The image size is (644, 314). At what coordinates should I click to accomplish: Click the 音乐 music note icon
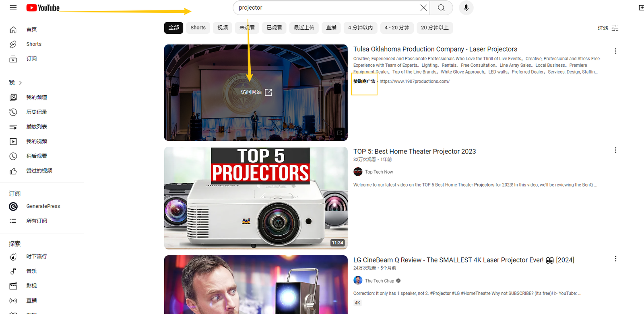tap(13, 271)
